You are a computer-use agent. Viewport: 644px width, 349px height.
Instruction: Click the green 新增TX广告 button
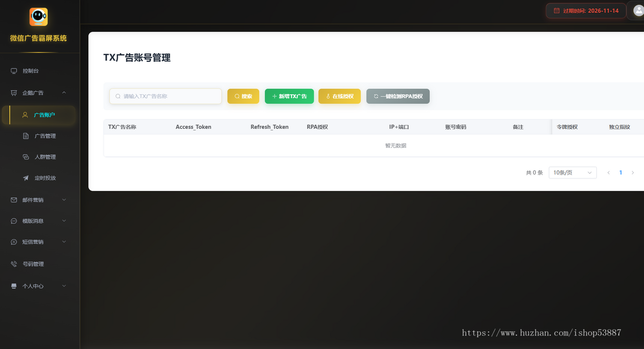pos(289,96)
